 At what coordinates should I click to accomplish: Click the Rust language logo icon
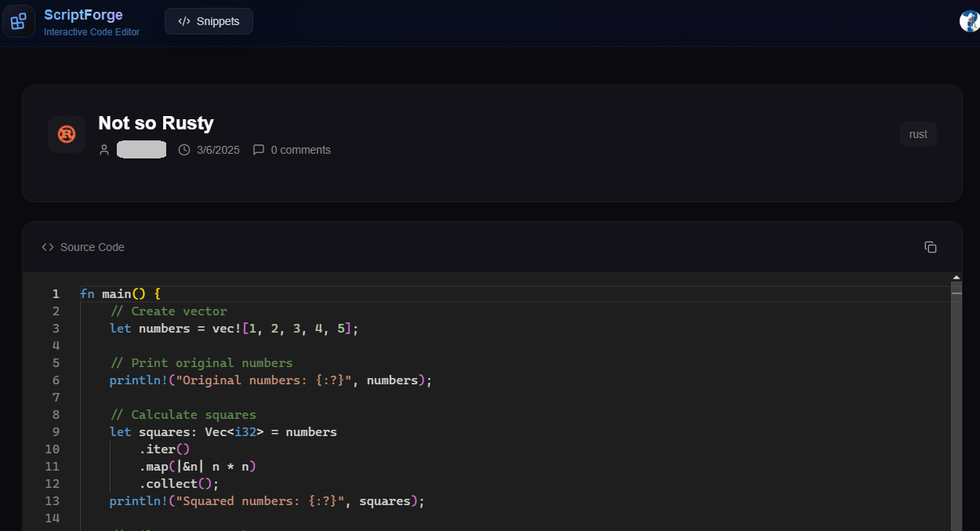[67, 134]
